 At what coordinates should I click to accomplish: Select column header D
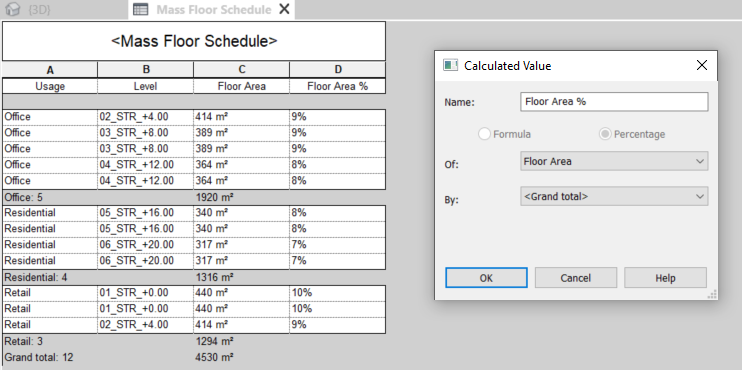pyautogui.click(x=337, y=70)
